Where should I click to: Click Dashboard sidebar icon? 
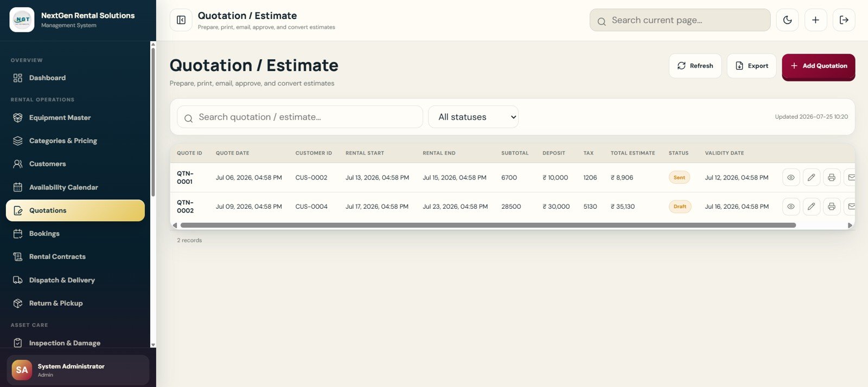[18, 78]
